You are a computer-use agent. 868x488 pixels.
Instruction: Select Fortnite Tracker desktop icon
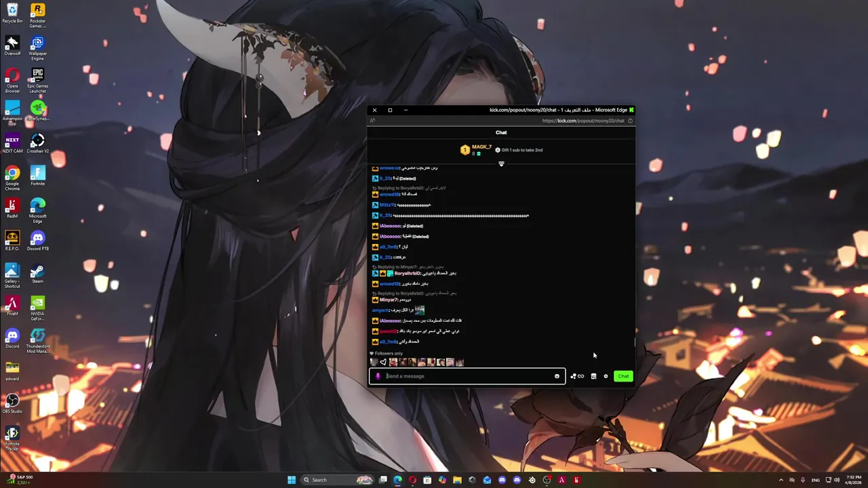pos(12,439)
